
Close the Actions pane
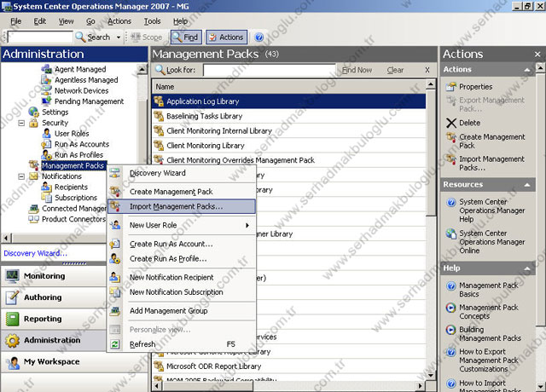click(537, 55)
